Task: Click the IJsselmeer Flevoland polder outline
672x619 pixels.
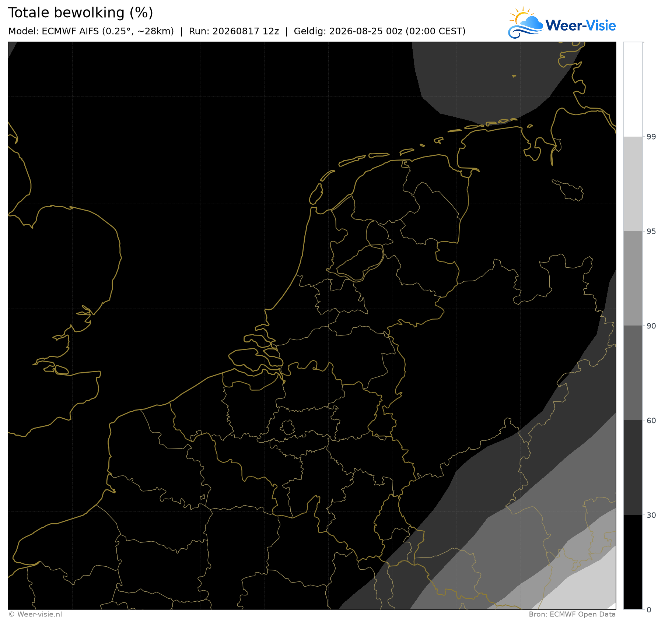Action: [360, 263]
